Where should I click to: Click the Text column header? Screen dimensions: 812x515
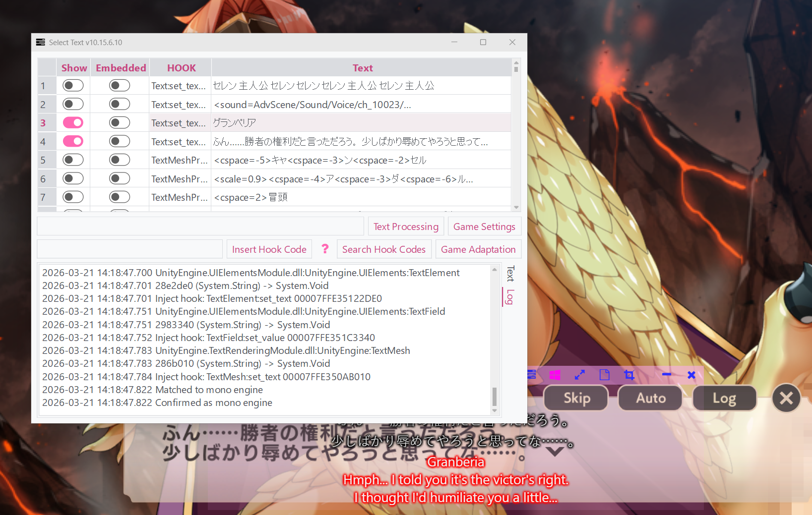click(363, 68)
